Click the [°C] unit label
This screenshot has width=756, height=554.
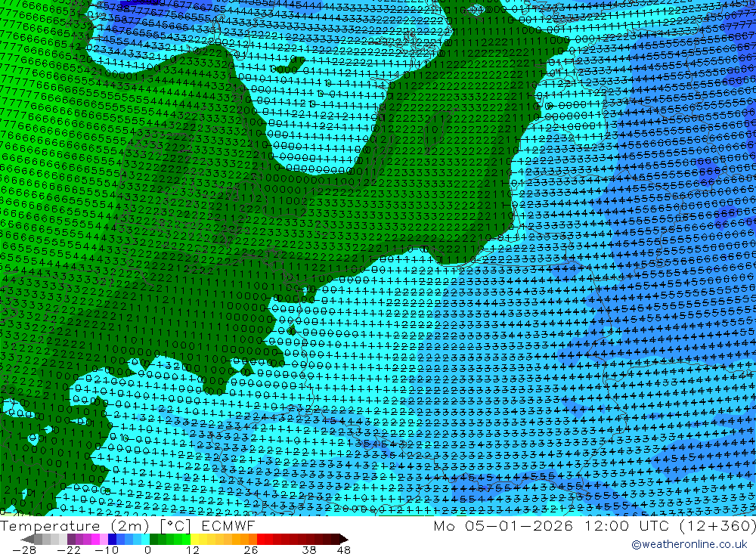pyautogui.click(x=175, y=526)
